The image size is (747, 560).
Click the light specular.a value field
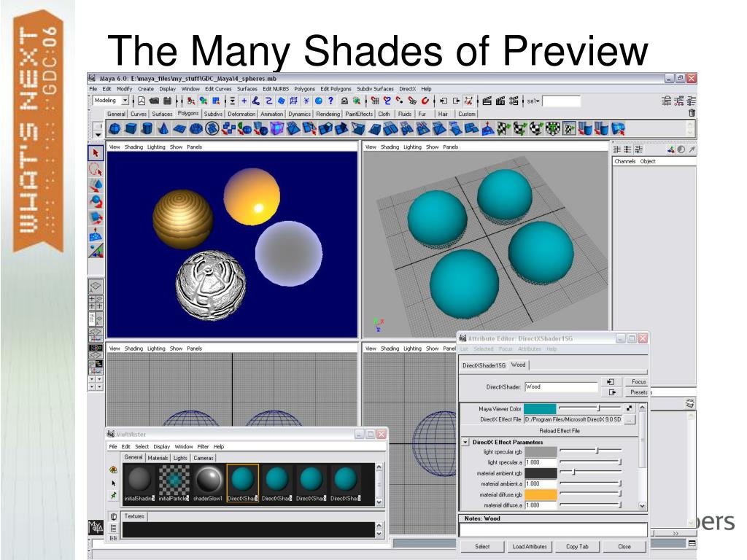541,462
